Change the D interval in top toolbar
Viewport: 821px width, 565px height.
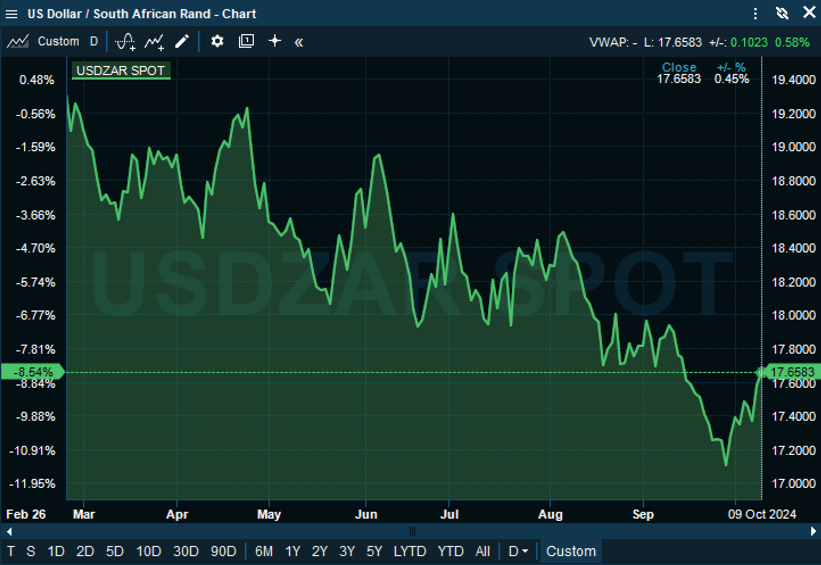click(x=94, y=41)
